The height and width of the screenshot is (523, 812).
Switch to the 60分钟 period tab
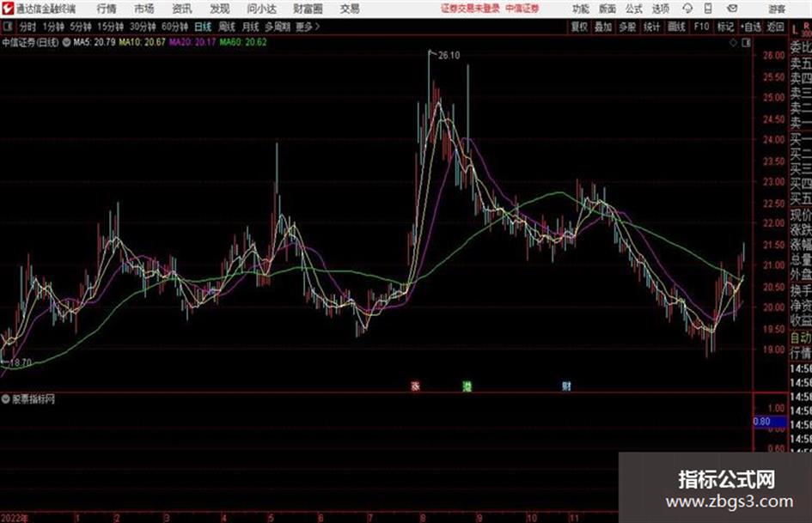click(x=174, y=27)
